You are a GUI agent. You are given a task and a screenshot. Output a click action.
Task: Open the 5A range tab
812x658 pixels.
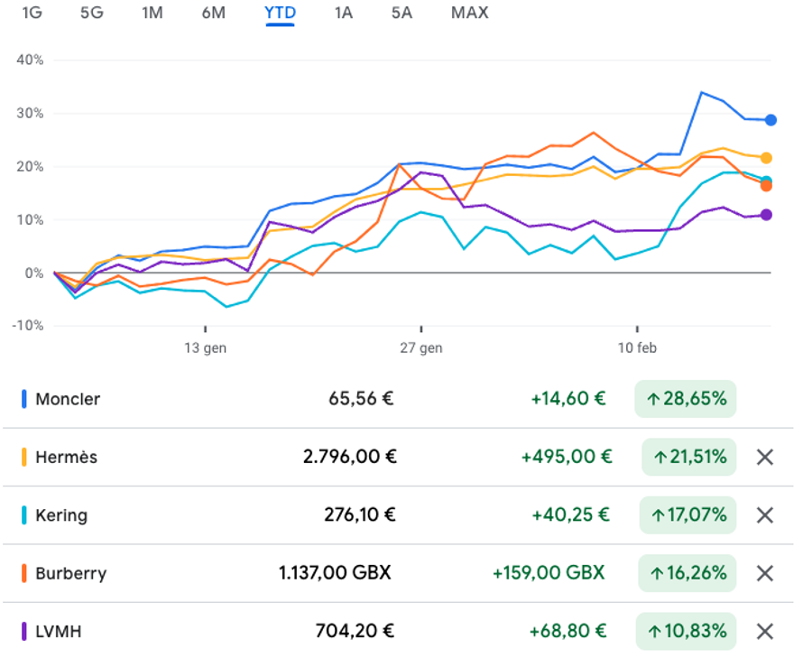coord(401,13)
